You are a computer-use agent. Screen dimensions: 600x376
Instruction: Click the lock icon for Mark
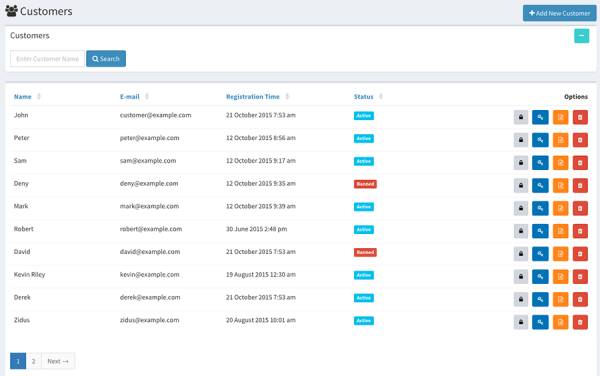tap(521, 208)
